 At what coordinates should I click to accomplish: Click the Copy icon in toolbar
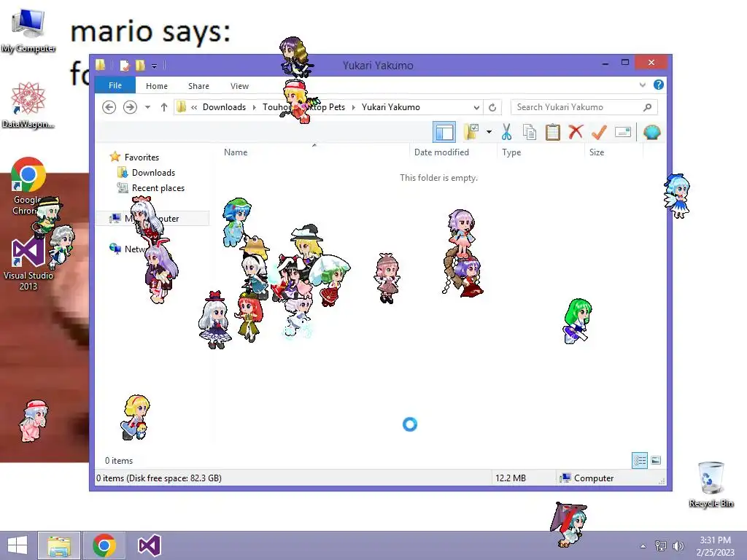[530, 132]
